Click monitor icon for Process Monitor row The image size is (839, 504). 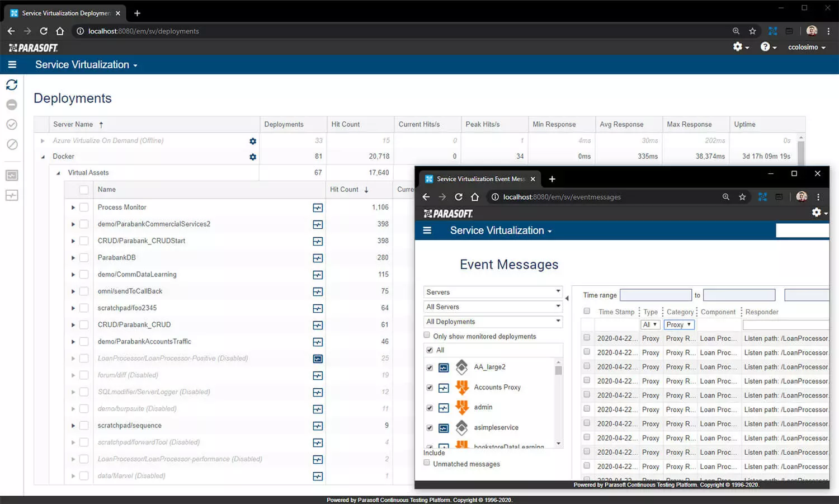pyautogui.click(x=318, y=208)
